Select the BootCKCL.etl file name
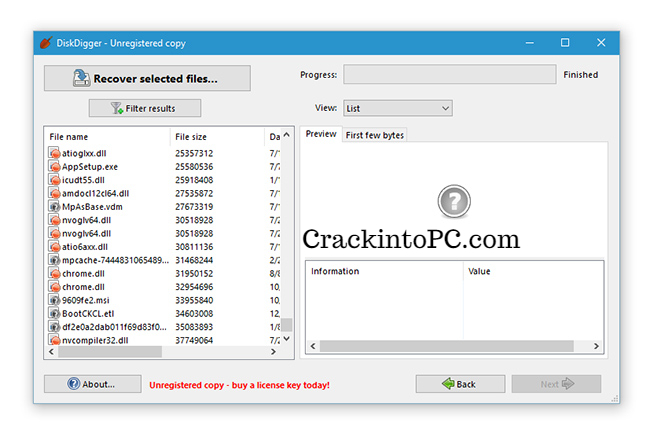Screen dimensions: 650x422 (x=88, y=313)
